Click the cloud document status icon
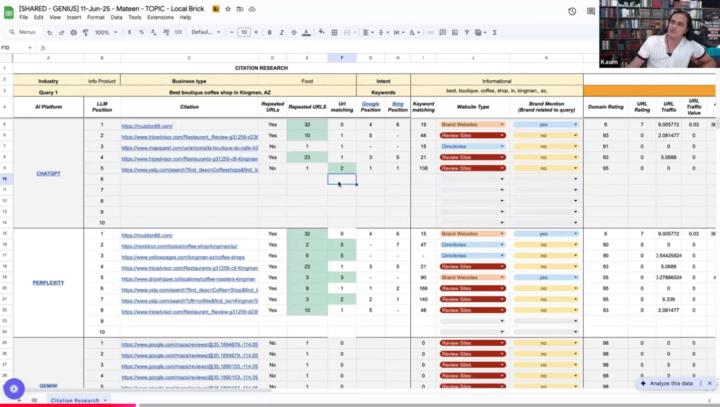This screenshot has width=720, height=407. point(252,9)
